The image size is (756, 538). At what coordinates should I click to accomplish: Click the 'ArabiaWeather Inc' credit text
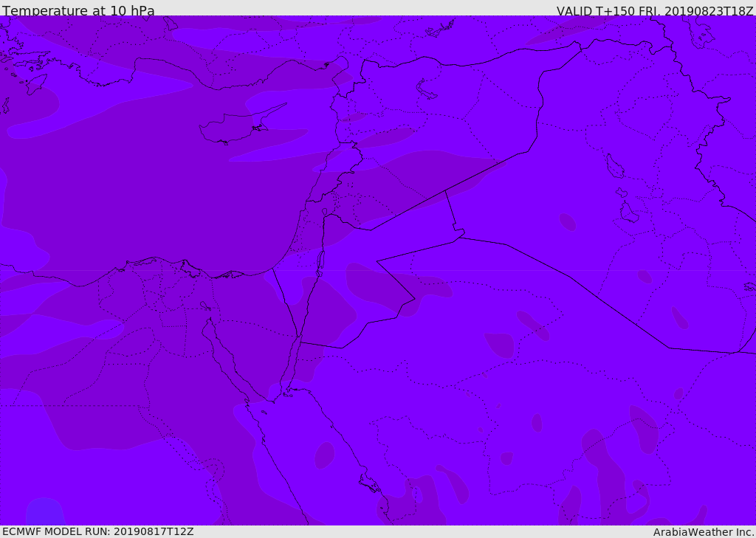703,532
